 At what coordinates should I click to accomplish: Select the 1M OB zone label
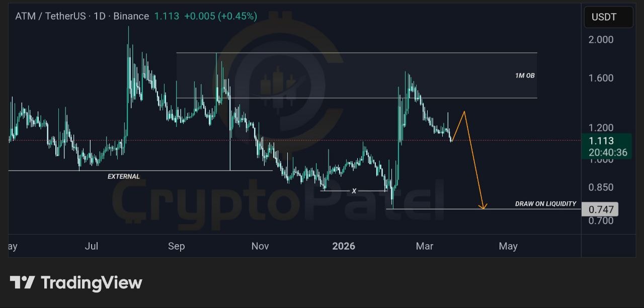point(525,75)
